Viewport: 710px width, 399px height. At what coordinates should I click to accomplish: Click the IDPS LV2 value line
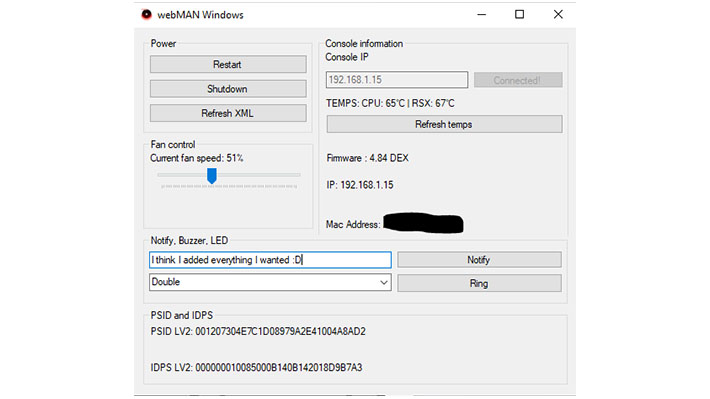[x=256, y=367]
